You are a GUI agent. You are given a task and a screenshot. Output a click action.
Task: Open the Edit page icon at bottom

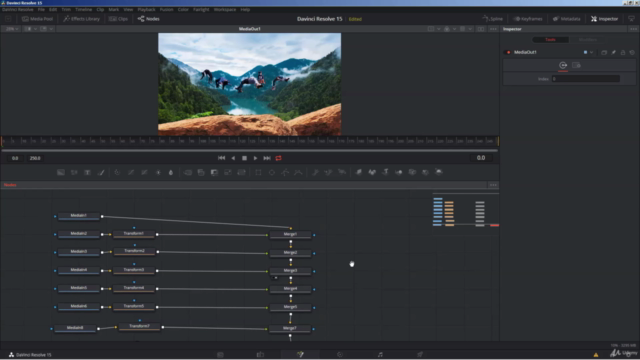click(260, 354)
